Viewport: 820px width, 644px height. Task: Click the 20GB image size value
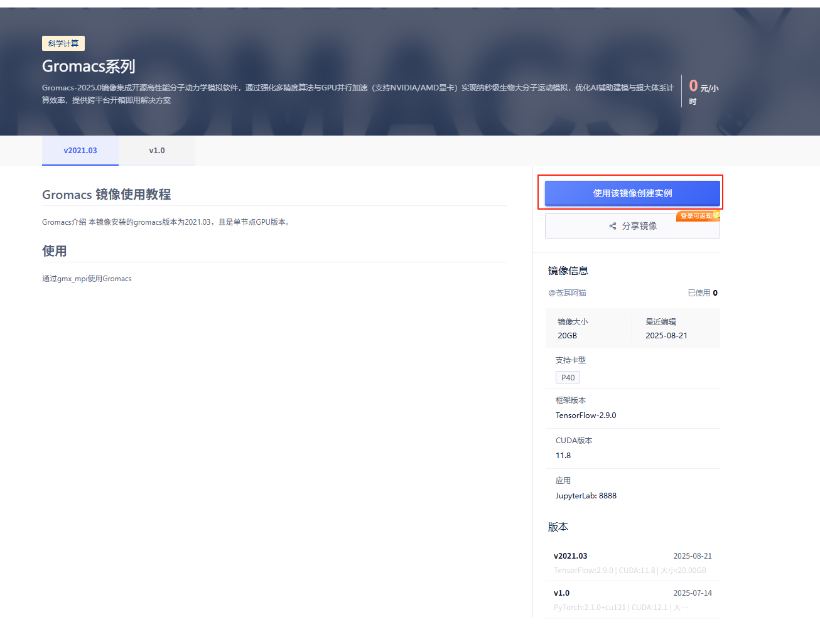567,336
